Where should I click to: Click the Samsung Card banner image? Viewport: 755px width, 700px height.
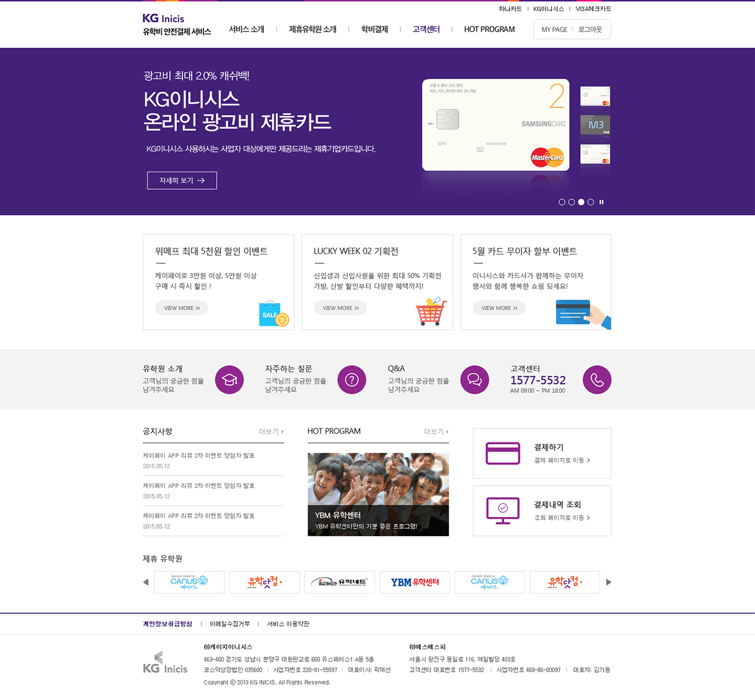496,125
